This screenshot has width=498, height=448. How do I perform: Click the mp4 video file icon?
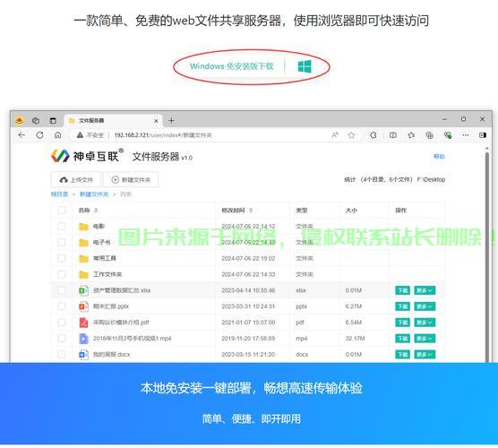pyautogui.click(x=83, y=339)
